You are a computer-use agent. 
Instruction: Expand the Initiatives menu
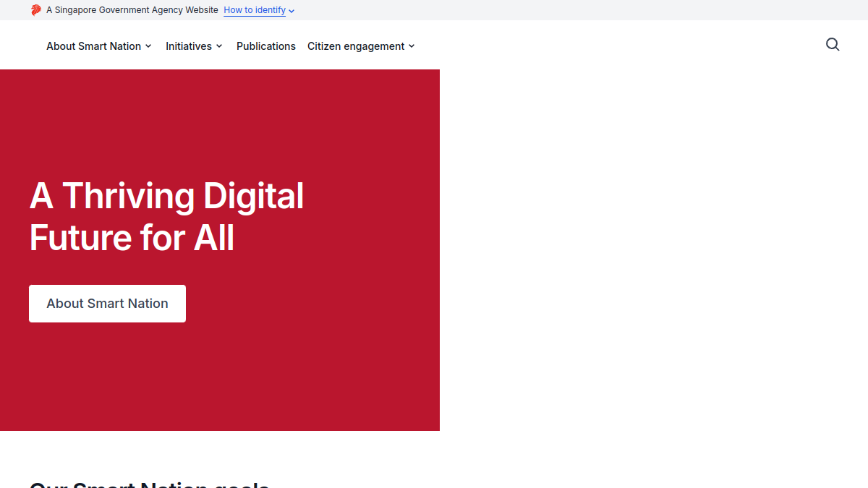pyautogui.click(x=194, y=46)
